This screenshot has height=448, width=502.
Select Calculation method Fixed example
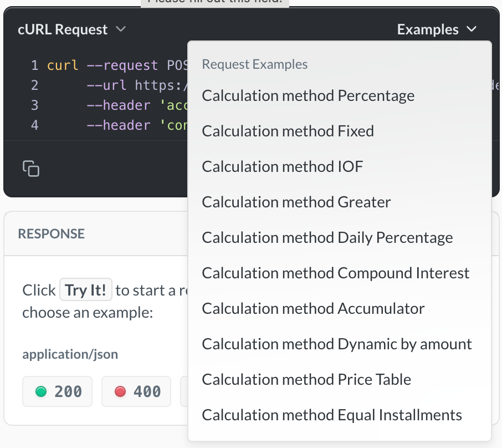pyautogui.click(x=289, y=131)
